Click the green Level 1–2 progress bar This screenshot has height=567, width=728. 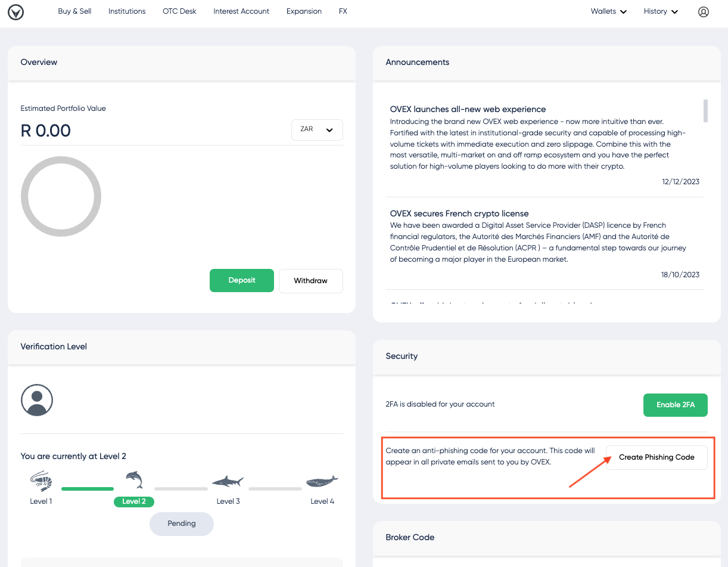click(88, 489)
